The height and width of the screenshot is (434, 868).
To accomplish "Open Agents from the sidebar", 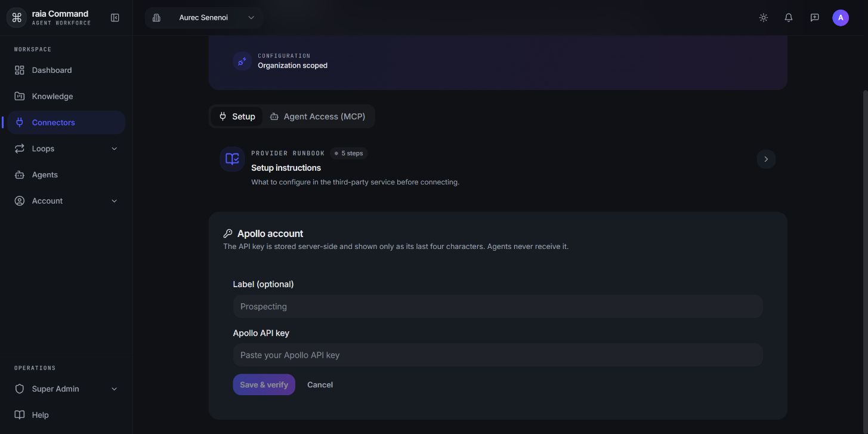I will pos(66,175).
